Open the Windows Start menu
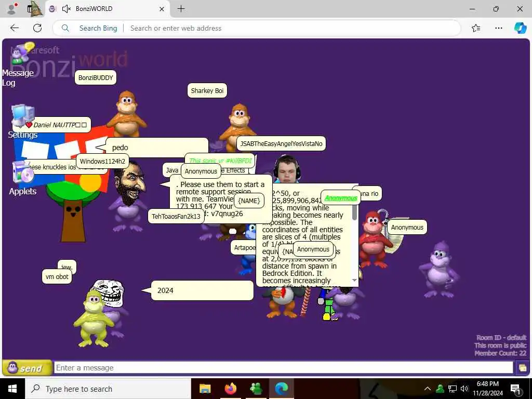 [x=12, y=389]
